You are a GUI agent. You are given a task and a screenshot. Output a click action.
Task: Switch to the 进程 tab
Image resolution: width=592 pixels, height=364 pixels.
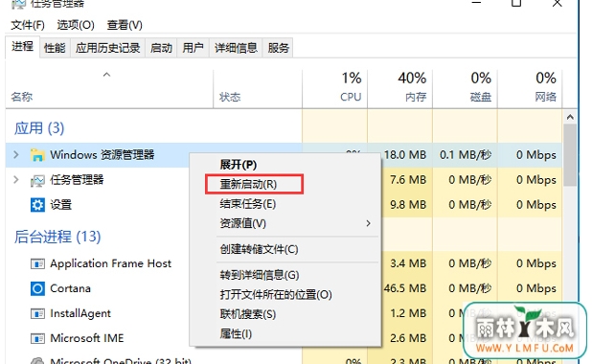pos(22,47)
